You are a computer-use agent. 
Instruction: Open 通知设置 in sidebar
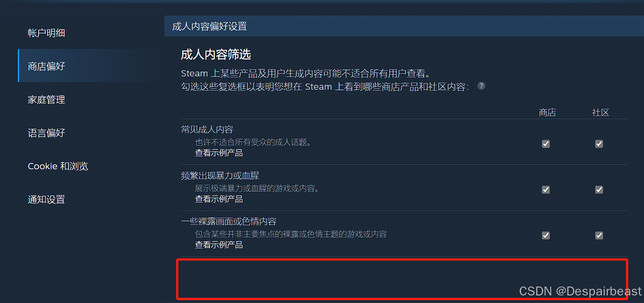coord(47,199)
